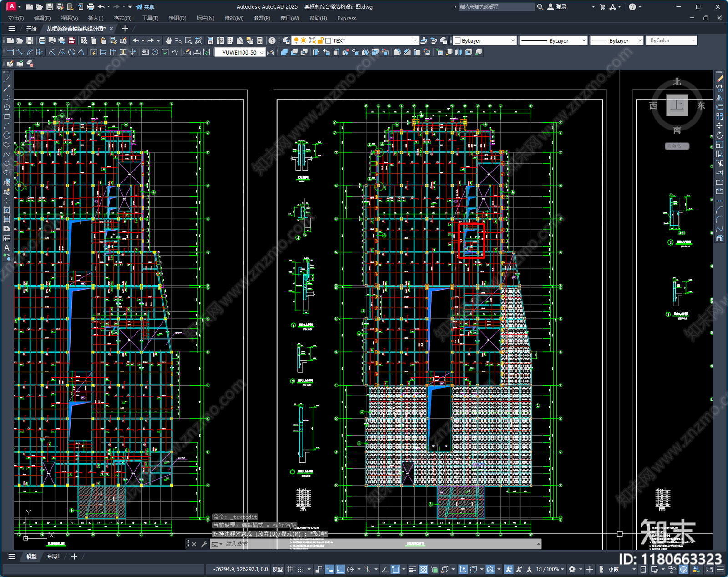
Task: Open the 绘图(D) menu
Action: click(x=177, y=18)
